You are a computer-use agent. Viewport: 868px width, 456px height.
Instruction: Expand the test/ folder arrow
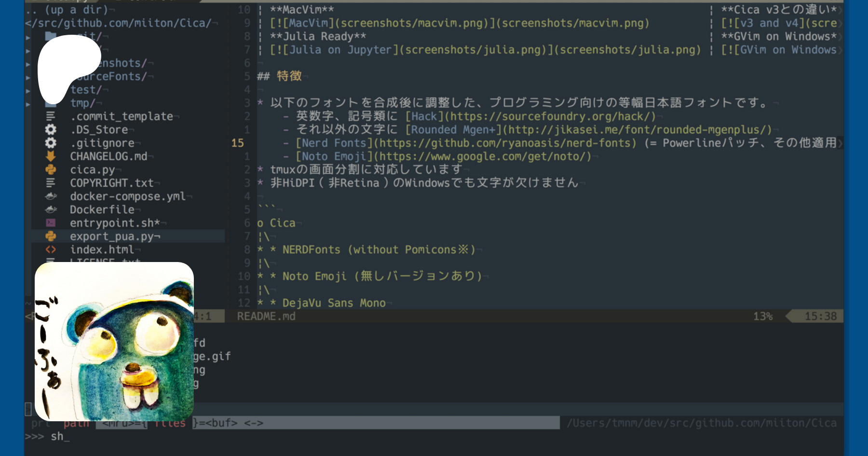click(x=28, y=90)
